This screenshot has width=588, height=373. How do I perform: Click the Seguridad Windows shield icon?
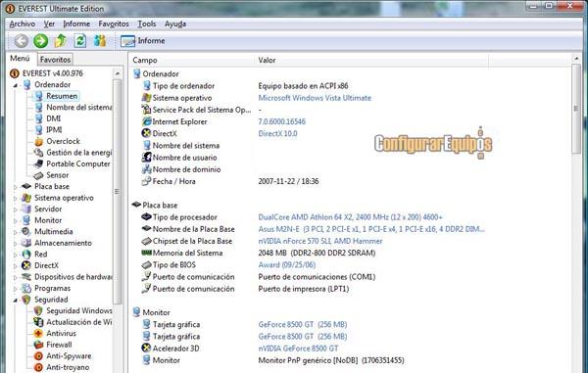pyautogui.click(x=38, y=311)
